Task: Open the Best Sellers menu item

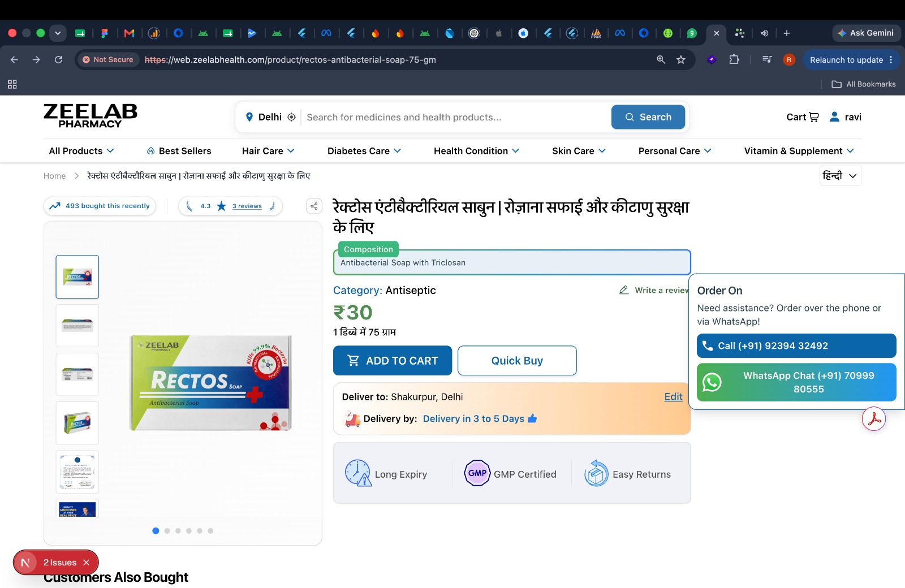Action: pyautogui.click(x=179, y=151)
